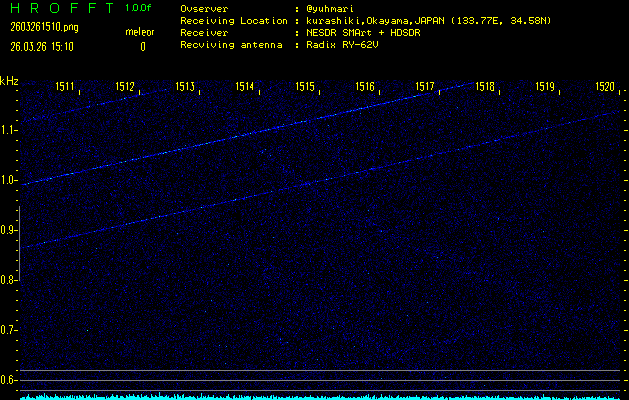This screenshot has height=400, width=629.
Task: Select the 1520 time marker
Action: (x=605, y=88)
